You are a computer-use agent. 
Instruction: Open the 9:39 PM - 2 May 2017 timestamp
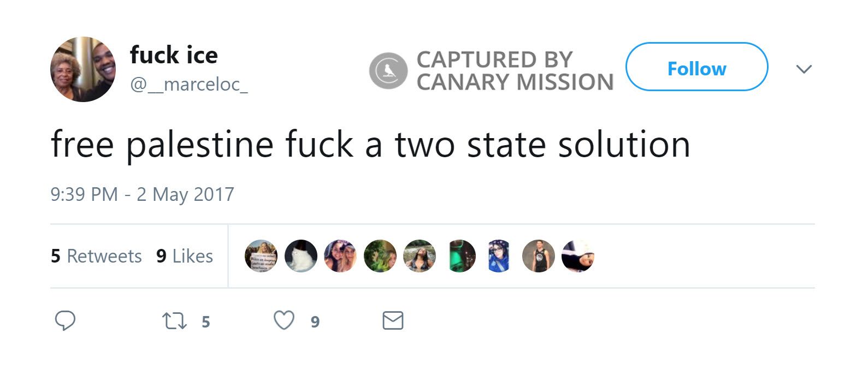pos(142,194)
